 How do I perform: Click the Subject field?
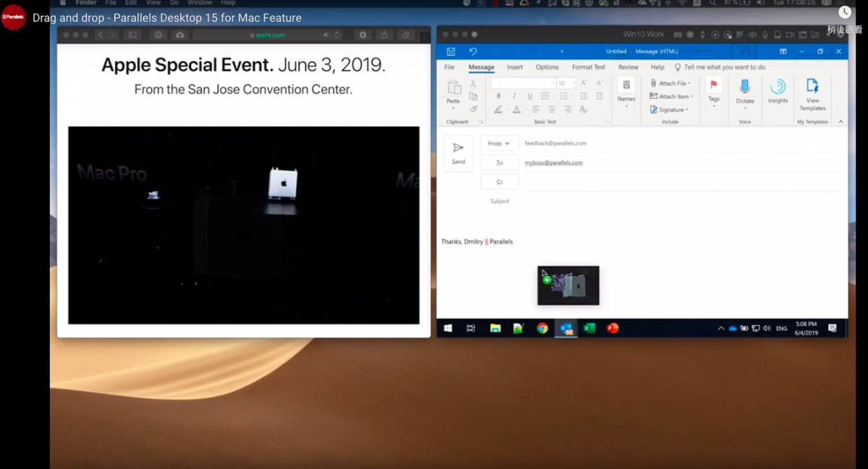click(x=681, y=201)
